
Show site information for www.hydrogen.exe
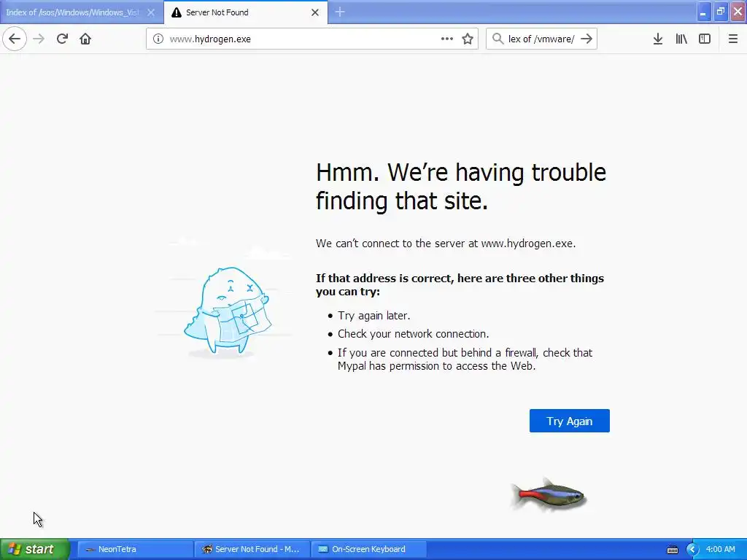point(158,39)
